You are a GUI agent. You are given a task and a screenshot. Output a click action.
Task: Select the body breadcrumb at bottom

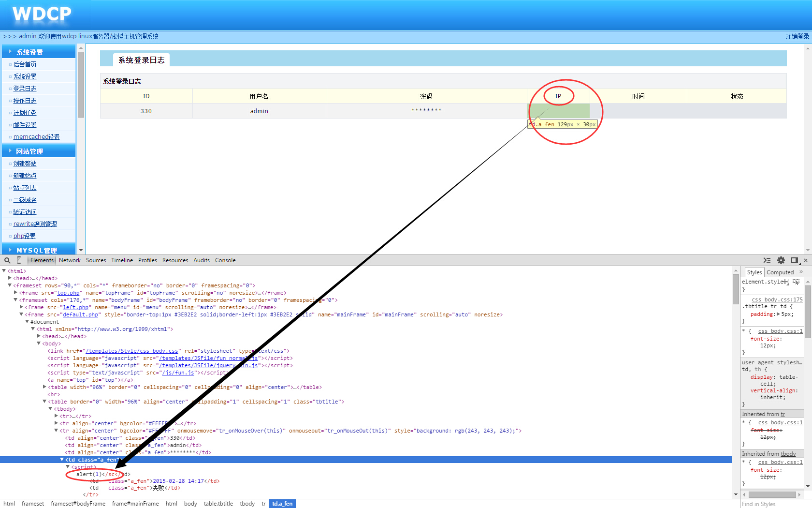click(x=190, y=504)
